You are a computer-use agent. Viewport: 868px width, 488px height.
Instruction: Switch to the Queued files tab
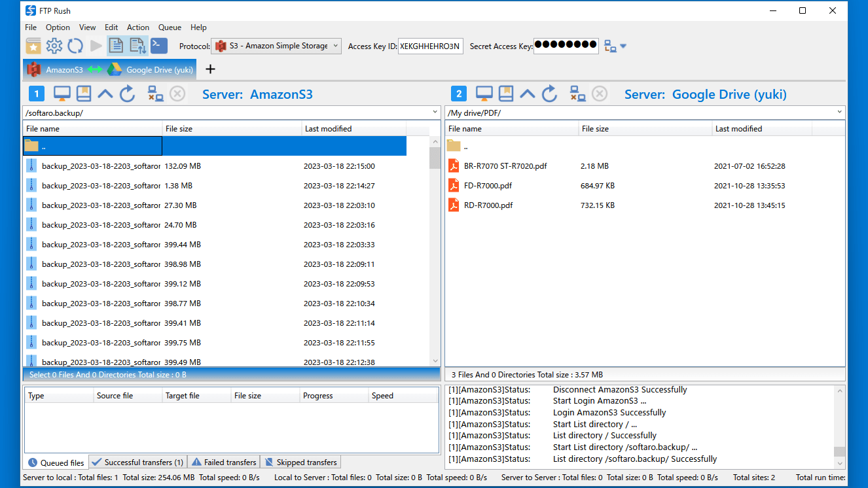click(x=56, y=462)
